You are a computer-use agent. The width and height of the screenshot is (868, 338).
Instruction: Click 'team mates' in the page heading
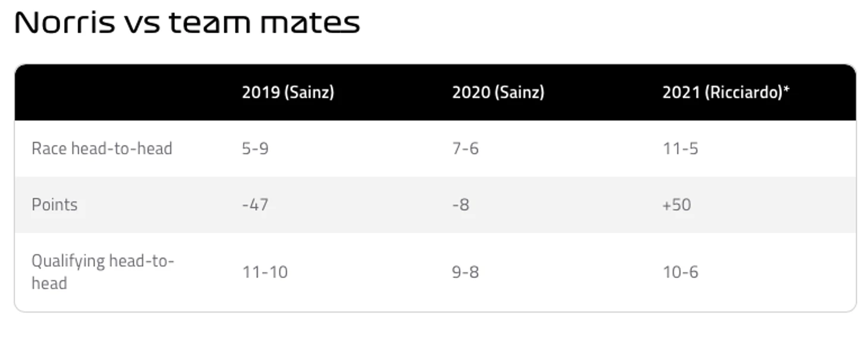(265, 23)
